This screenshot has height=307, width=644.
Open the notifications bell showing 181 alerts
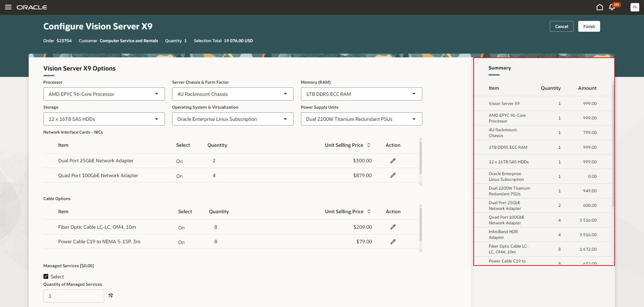tap(612, 7)
